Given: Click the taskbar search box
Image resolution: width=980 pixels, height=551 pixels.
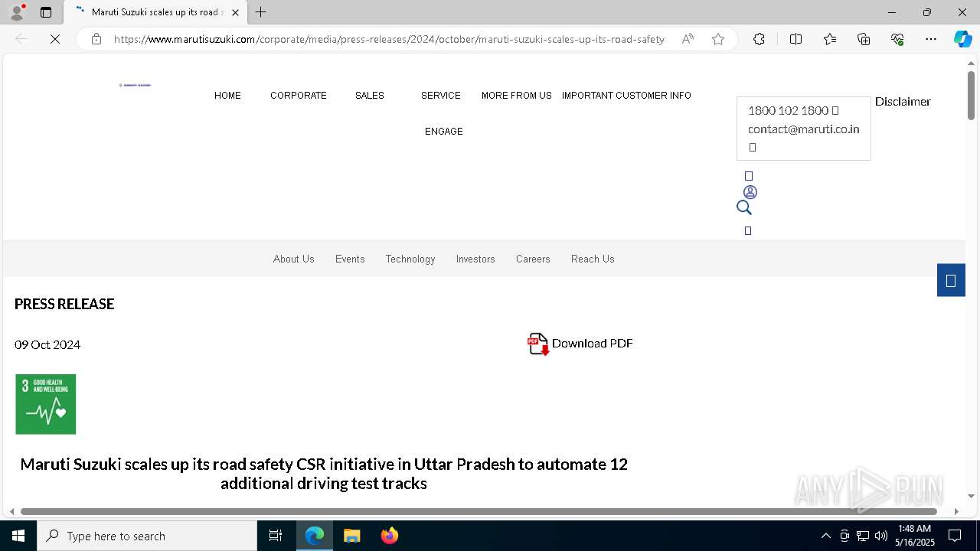Looking at the screenshot, I should click(x=147, y=536).
